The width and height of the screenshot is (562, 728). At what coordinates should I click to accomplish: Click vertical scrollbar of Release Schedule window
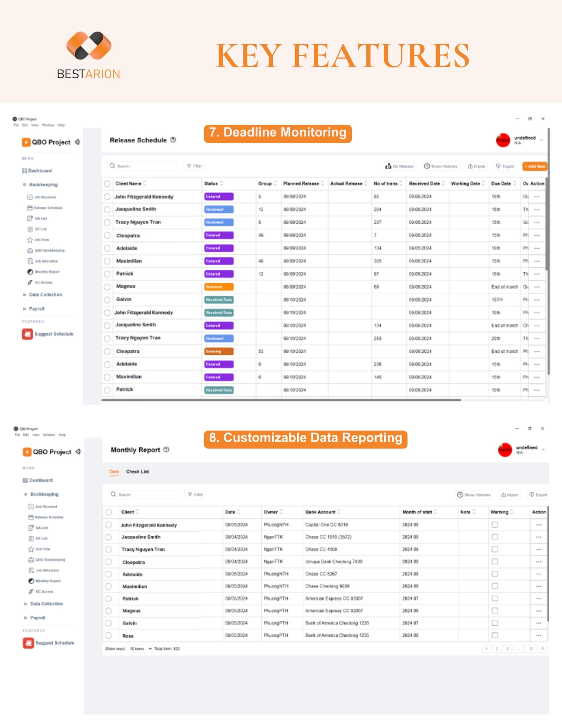pos(549,251)
